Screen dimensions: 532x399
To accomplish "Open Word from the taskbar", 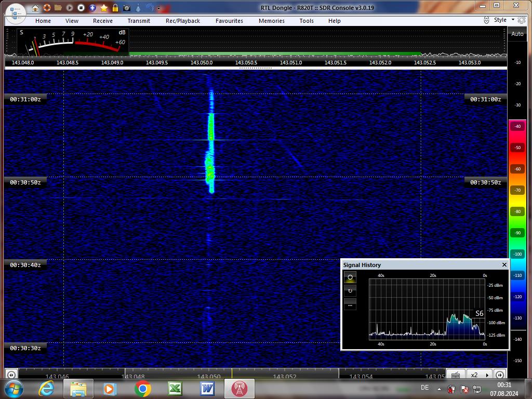I will coord(207,389).
